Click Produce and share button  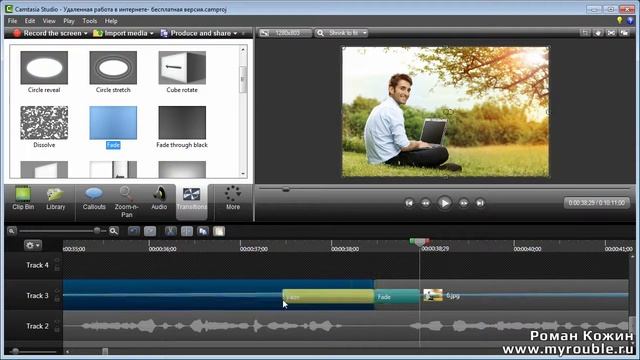click(196, 33)
